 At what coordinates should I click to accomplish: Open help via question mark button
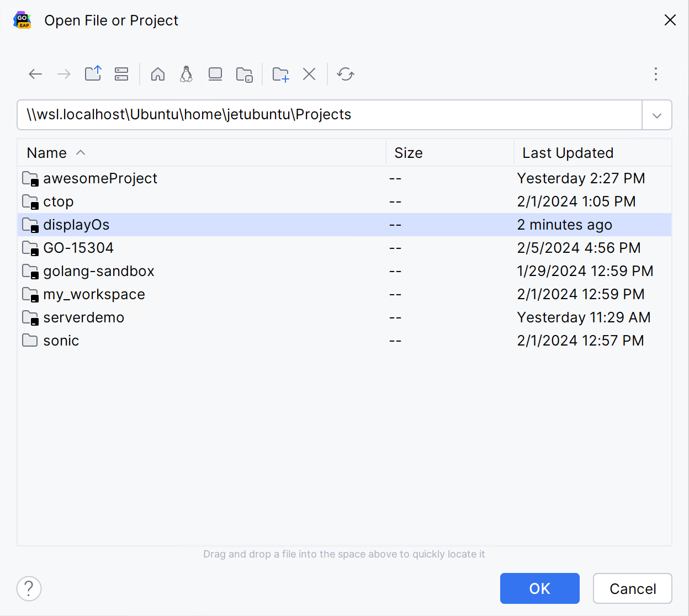[x=29, y=588]
